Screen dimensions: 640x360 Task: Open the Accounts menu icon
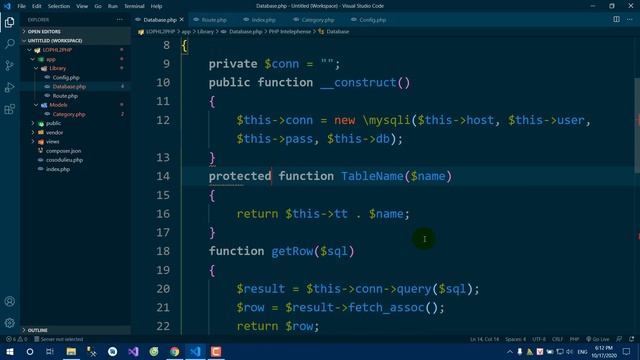click(9, 302)
